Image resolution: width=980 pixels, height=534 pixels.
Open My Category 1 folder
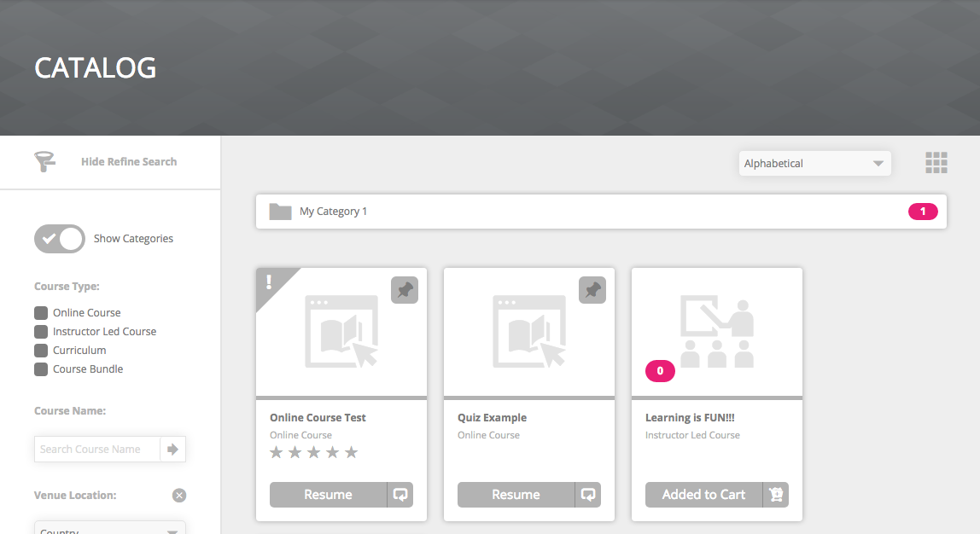601,211
